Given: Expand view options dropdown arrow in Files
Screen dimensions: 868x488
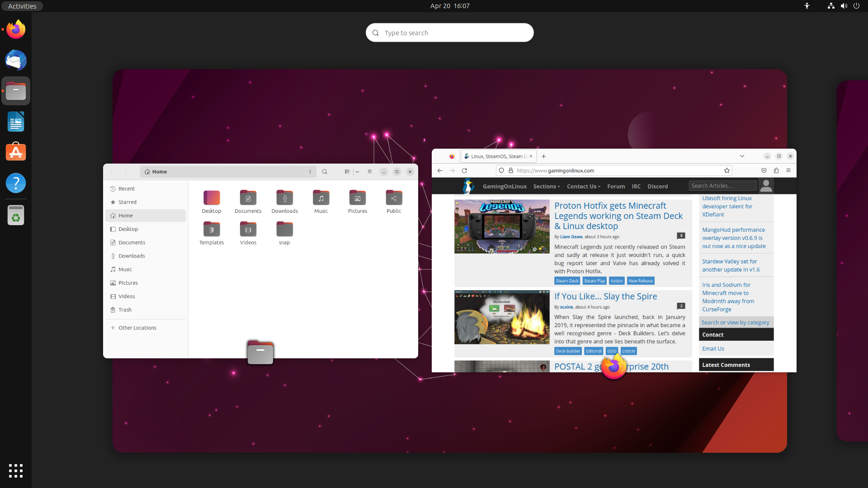Looking at the screenshot, I should 357,172.
